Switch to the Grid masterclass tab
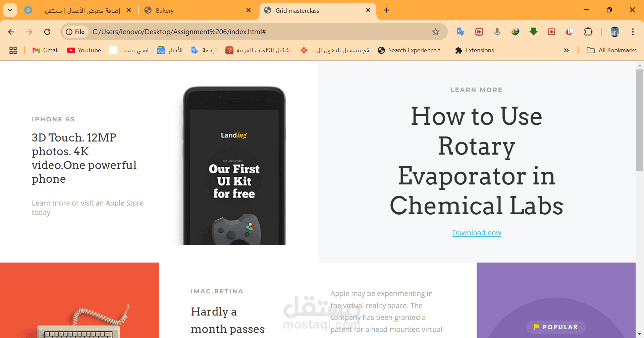The width and height of the screenshot is (644, 338). pos(318,10)
